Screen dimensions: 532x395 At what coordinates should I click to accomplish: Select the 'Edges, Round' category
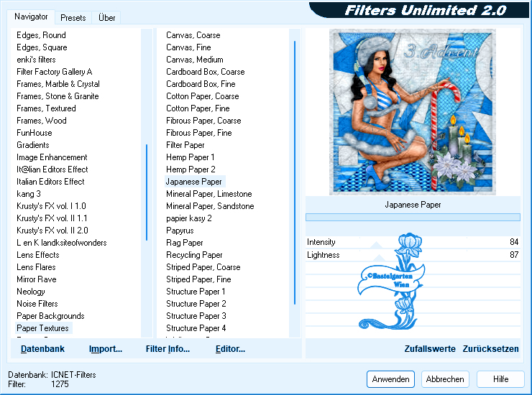tap(41, 35)
